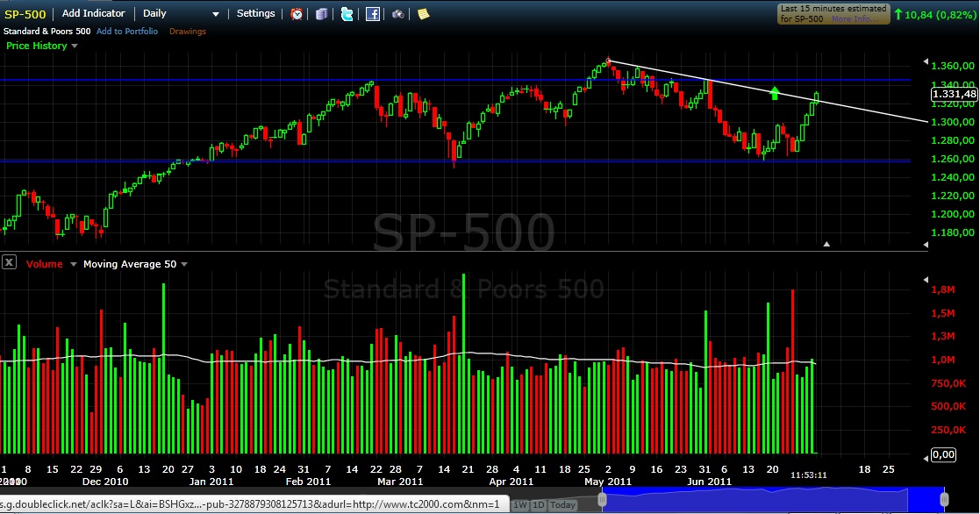Grab the left handle of the range slider
This screenshot has width=980, height=514.
pos(602,499)
